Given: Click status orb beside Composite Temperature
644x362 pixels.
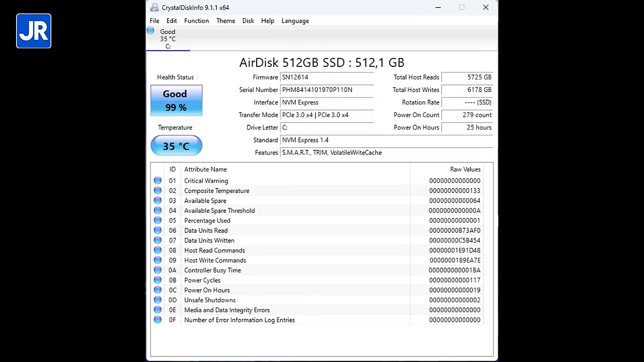Looking at the screenshot, I should [157, 191].
